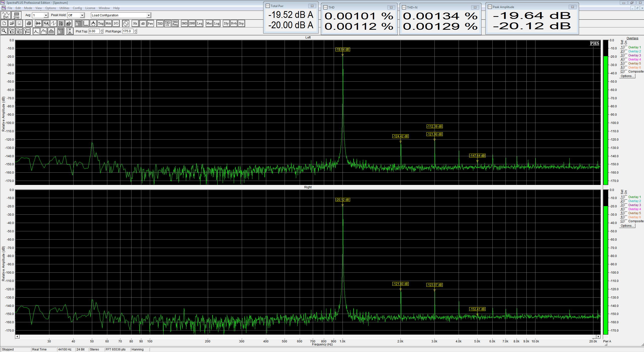Increase Plot Range with the up arrow
Viewport: 644px width, 352px height.
pos(135,30)
